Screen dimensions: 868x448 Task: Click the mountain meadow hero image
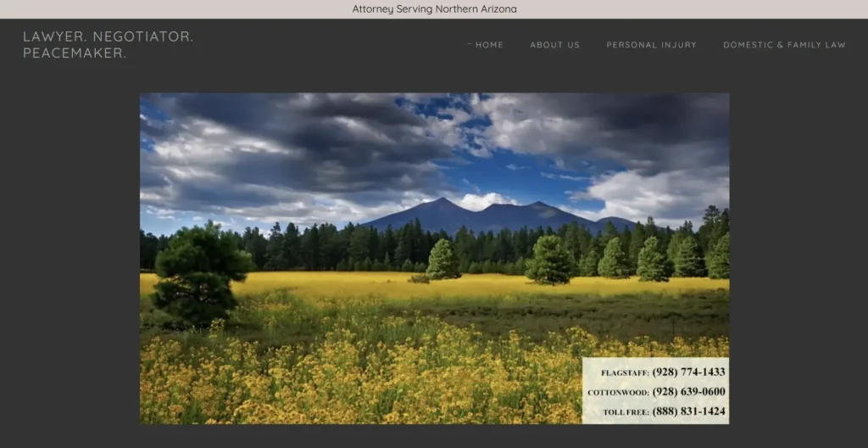pos(435,259)
